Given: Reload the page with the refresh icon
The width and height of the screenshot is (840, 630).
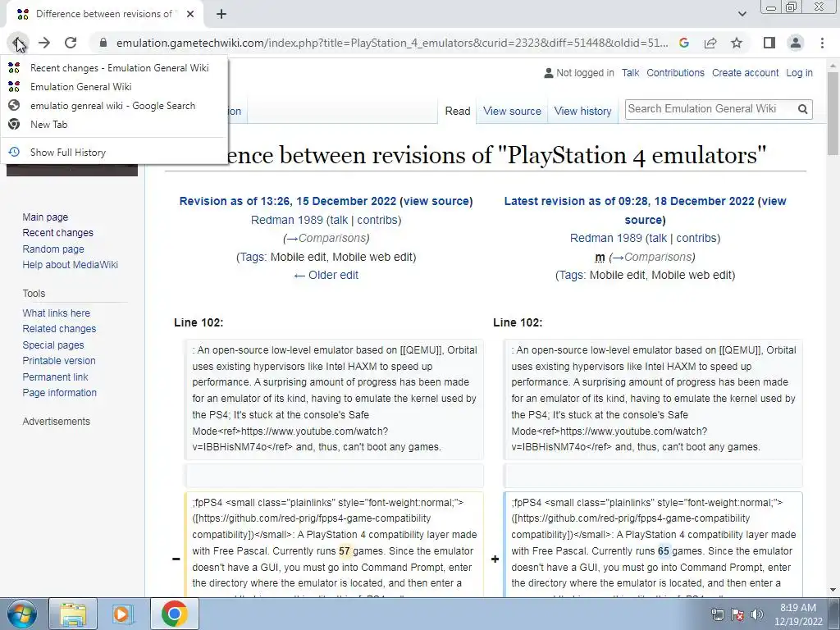Looking at the screenshot, I should [71, 43].
